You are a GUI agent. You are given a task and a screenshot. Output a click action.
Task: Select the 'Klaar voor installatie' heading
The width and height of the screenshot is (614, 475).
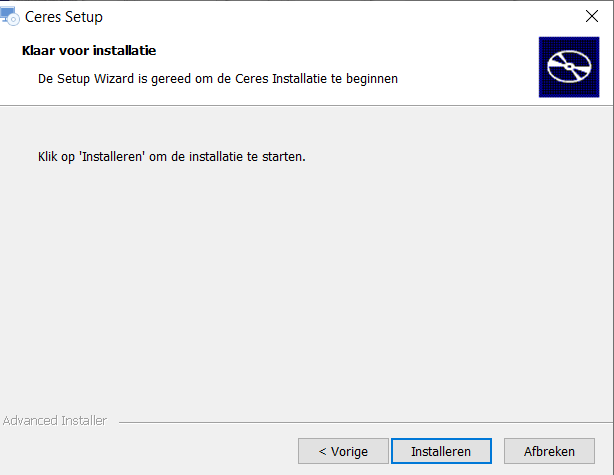tap(89, 51)
